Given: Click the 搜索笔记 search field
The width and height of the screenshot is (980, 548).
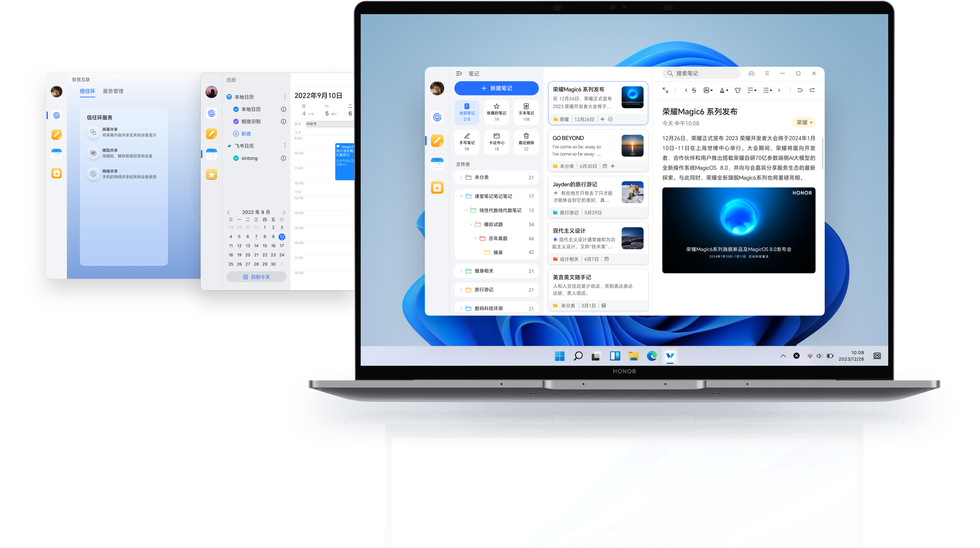Looking at the screenshot, I should (x=701, y=73).
